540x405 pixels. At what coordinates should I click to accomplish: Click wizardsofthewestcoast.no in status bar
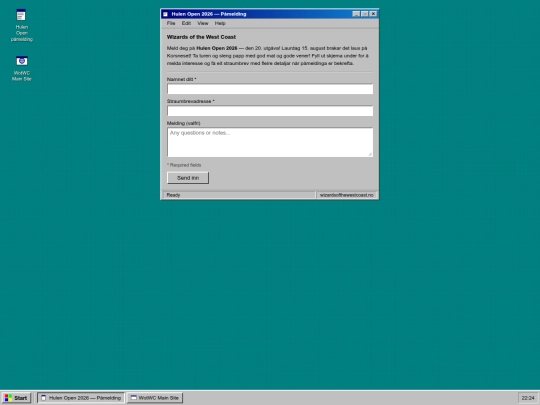pyautogui.click(x=346, y=195)
